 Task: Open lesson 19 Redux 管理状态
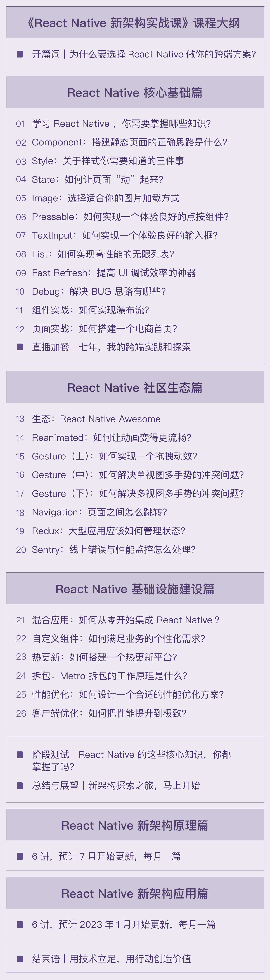[108, 531]
